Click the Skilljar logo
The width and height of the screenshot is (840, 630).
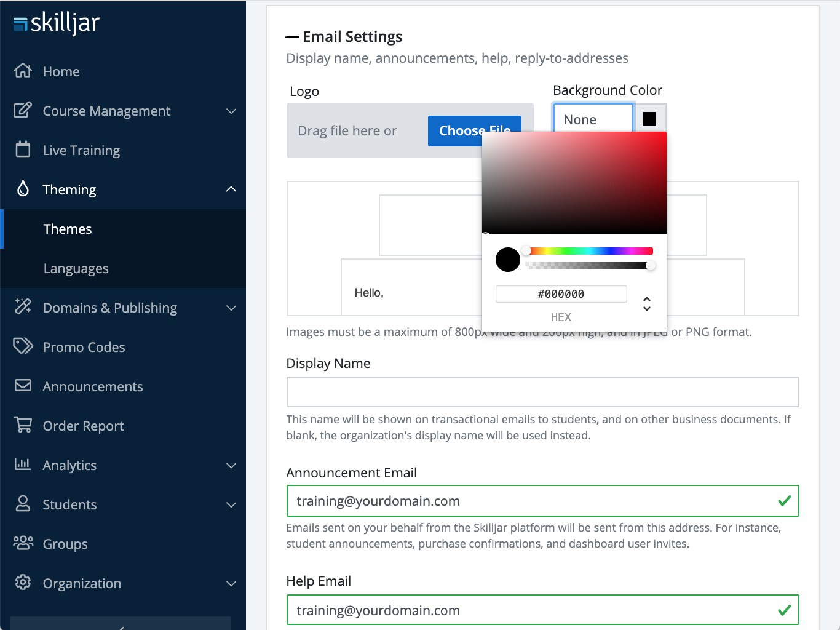pyautogui.click(x=56, y=23)
